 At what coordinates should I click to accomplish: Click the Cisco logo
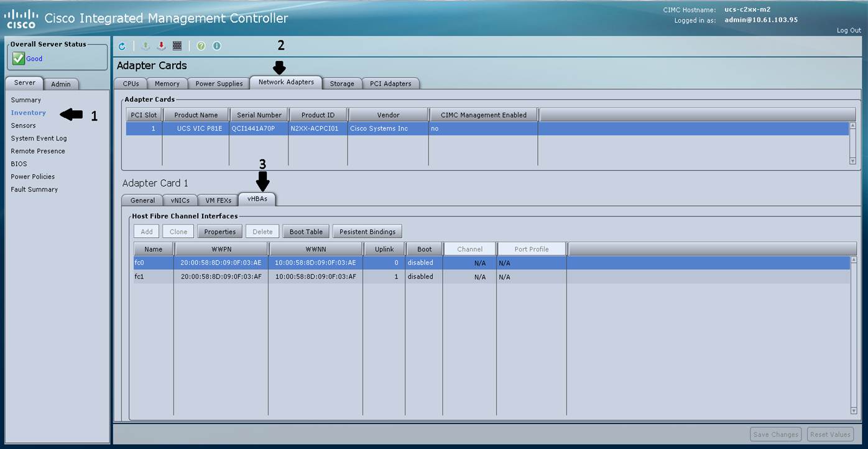pos(21,19)
